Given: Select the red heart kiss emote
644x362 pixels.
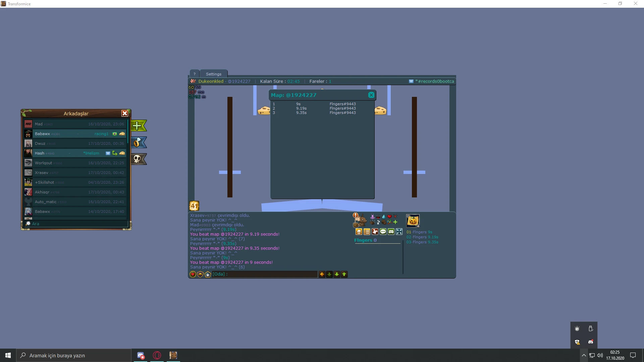Looking at the screenshot, I should pyautogui.click(x=389, y=217).
